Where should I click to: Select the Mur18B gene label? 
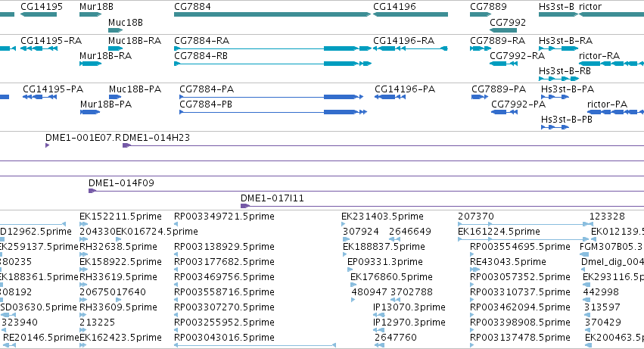point(96,7)
